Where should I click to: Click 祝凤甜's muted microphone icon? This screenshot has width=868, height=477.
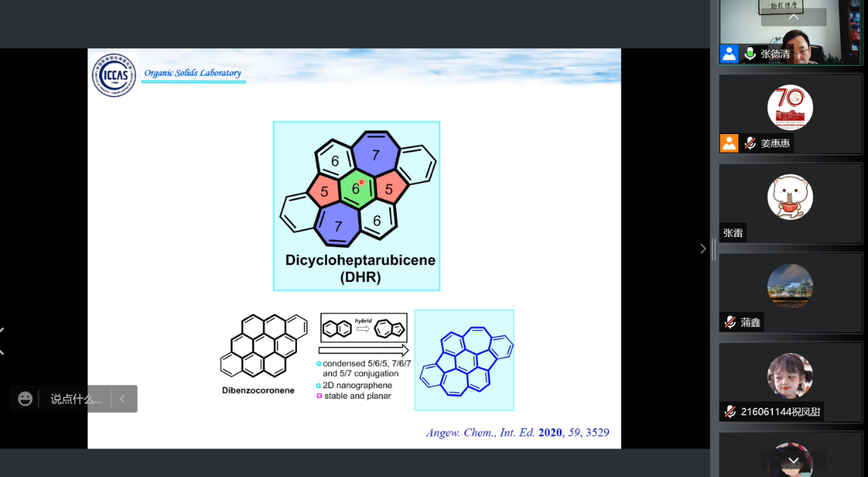(x=731, y=411)
